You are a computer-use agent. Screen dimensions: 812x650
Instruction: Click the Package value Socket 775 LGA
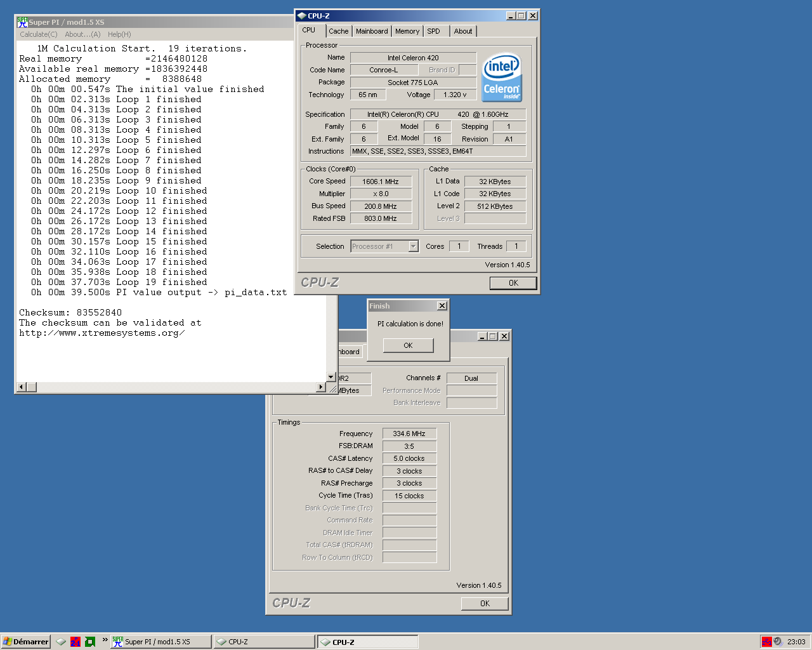click(413, 83)
